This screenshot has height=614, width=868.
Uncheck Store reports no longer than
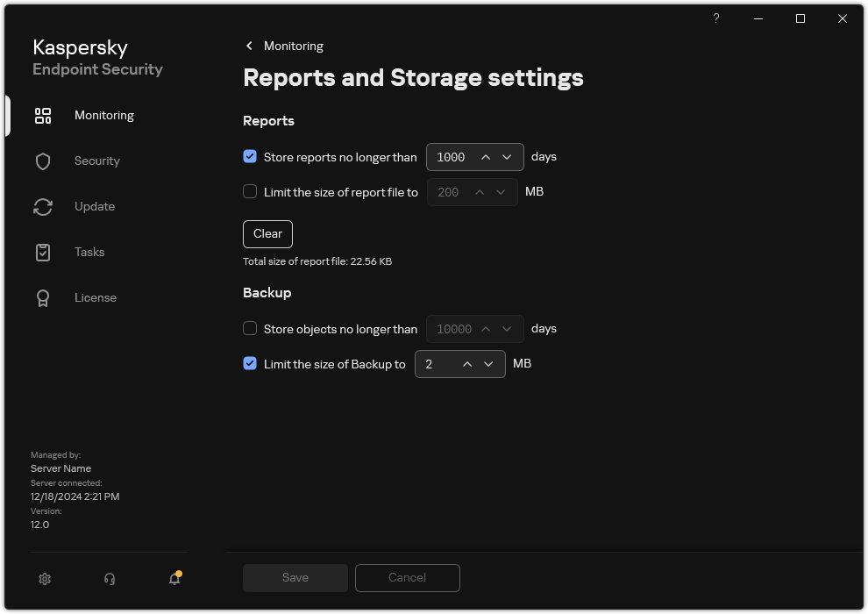pyautogui.click(x=250, y=157)
